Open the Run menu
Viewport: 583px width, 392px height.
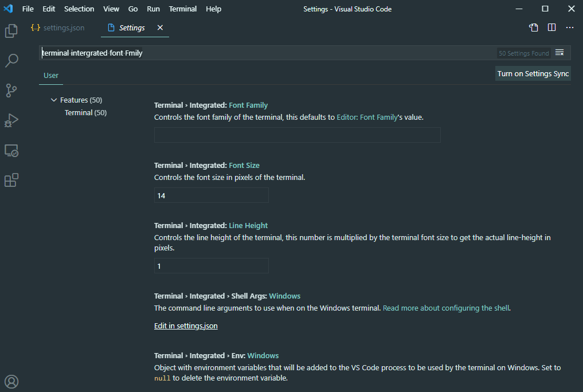point(153,9)
